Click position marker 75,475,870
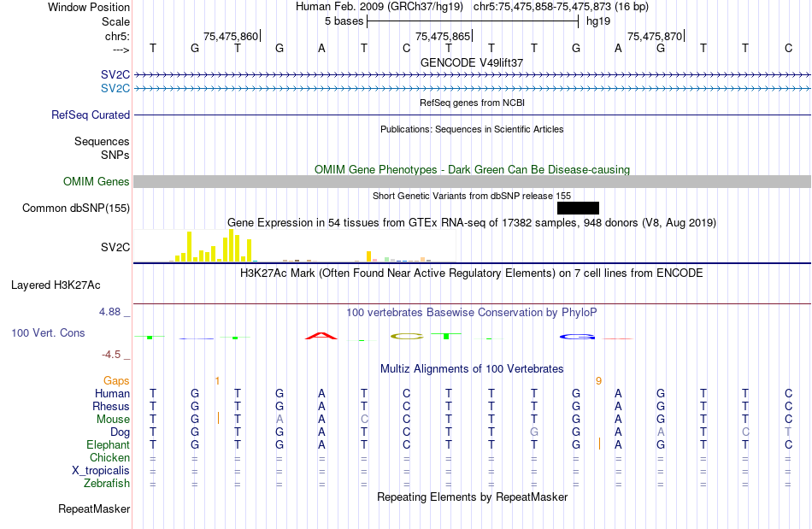 click(655, 36)
